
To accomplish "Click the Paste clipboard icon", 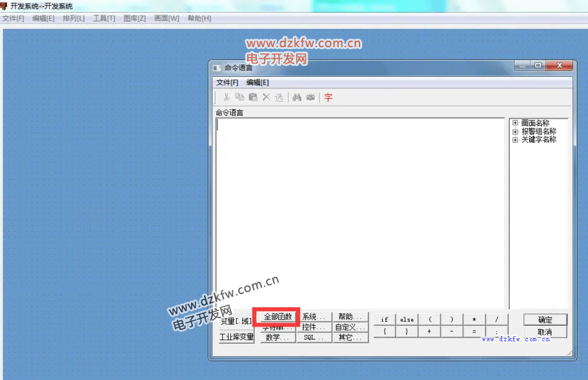I will point(253,97).
